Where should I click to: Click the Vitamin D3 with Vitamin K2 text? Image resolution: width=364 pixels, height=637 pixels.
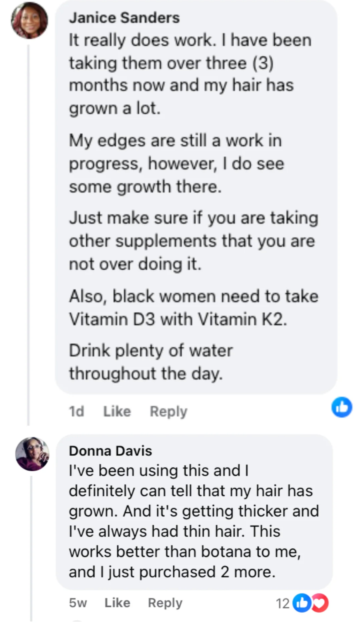178,319
